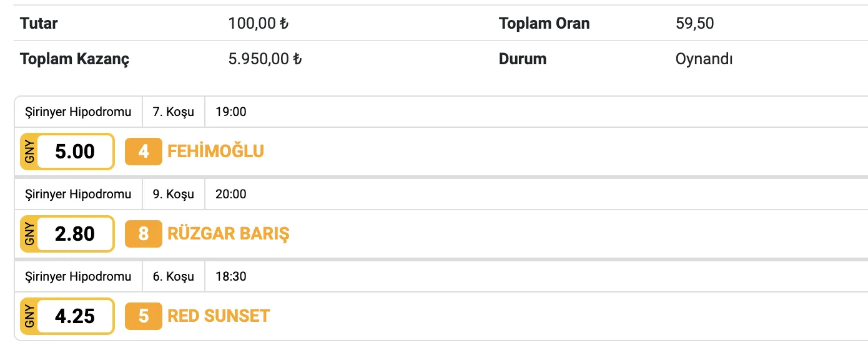Image resolution: width=868 pixels, height=353 pixels.
Task: Select the GNY 4.25 odds box
Action: (67, 316)
